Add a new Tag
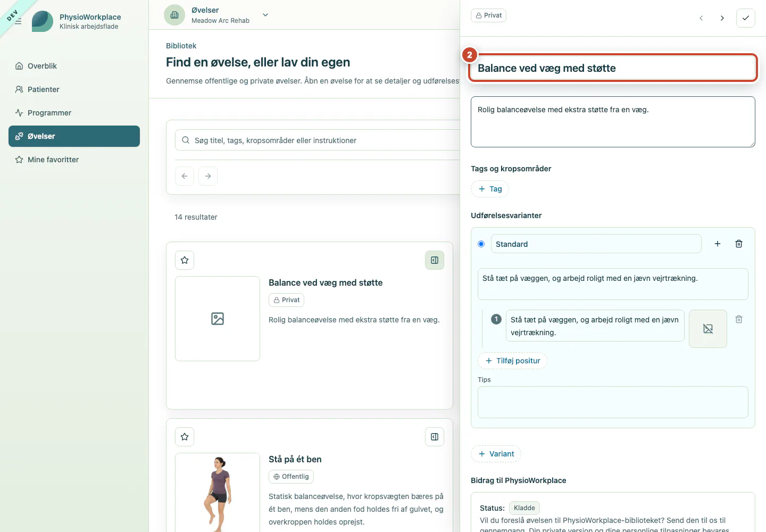 click(490, 189)
